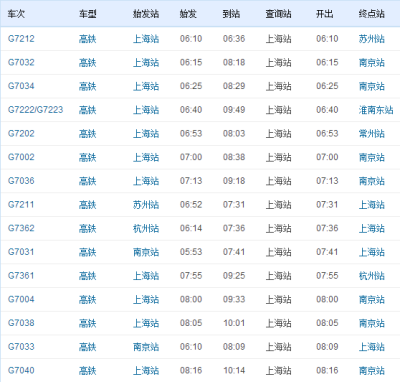Select arrival time 10:14
Image resolution: width=400 pixels, height=382 pixels.
tap(234, 370)
